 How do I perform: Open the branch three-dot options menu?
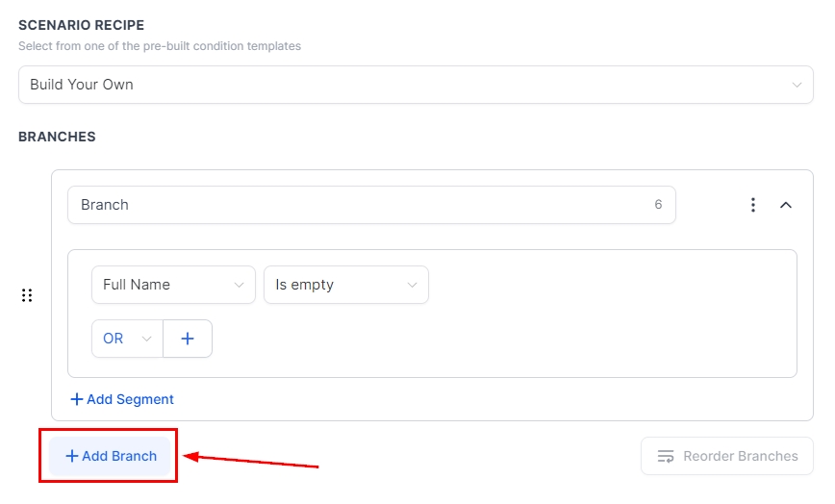point(753,205)
